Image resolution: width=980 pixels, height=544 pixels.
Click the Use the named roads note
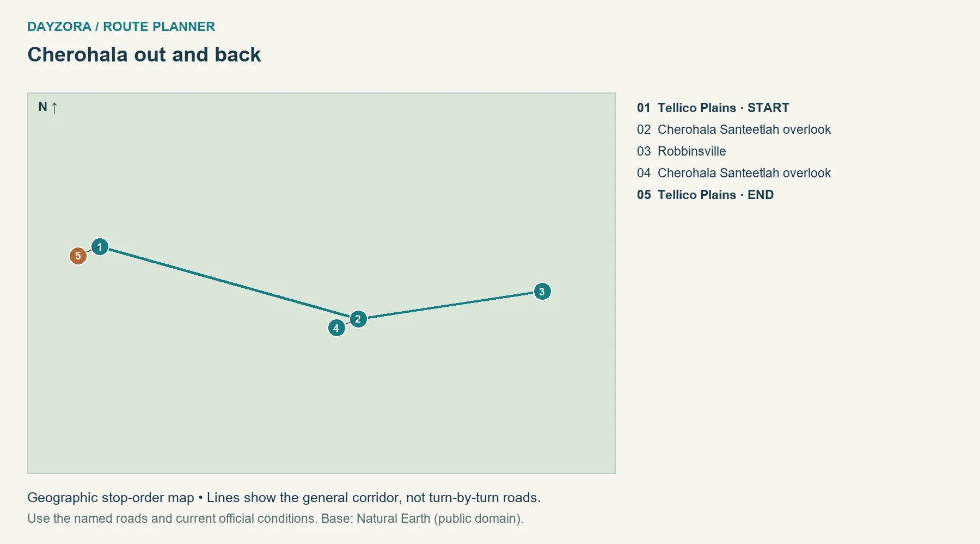(172, 518)
